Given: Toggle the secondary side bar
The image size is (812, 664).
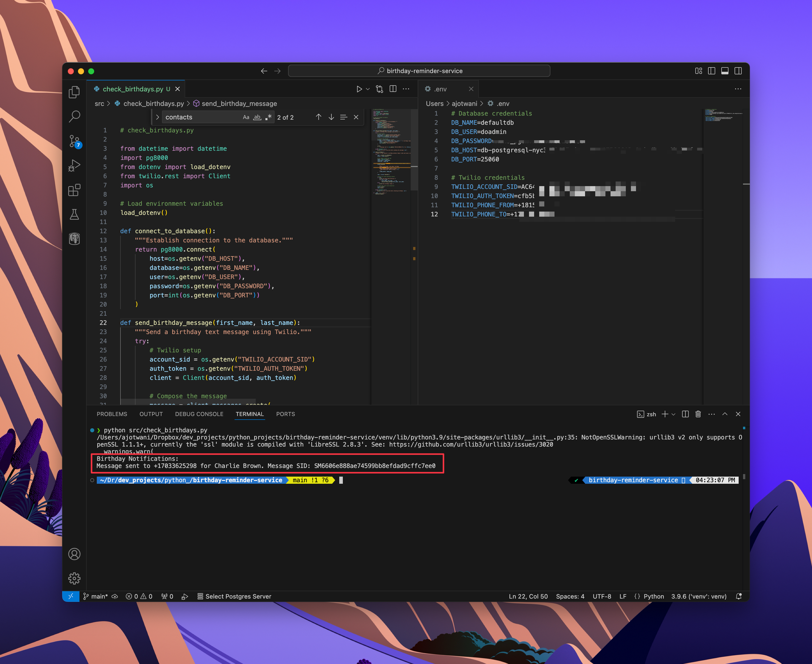Looking at the screenshot, I should (738, 71).
